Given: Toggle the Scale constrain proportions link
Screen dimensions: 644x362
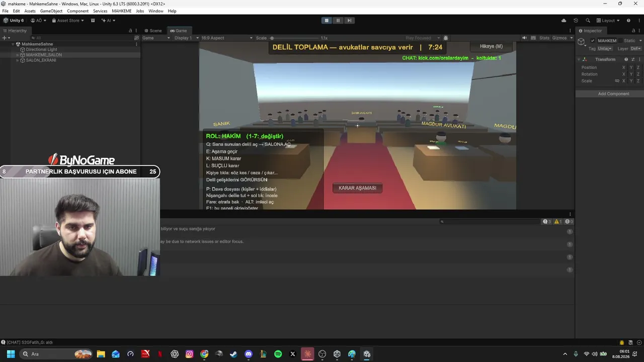Looking at the screenshot, I should (617, 81).
